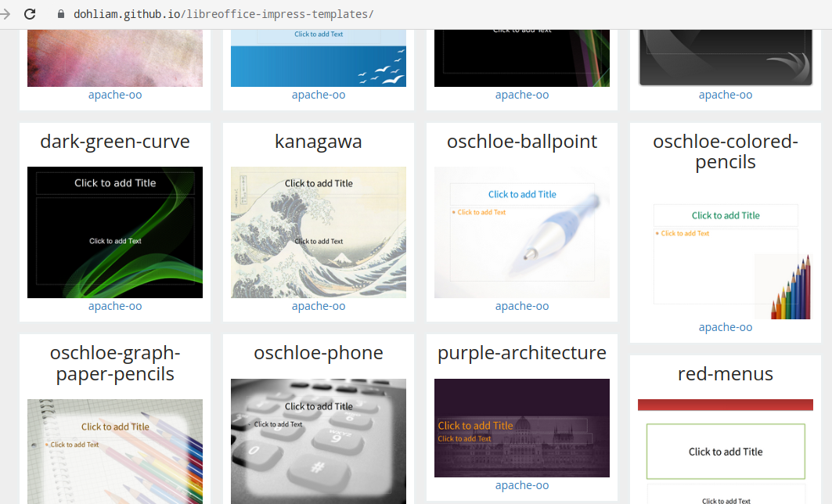Click the apache-oo link under oschloe-colored-pencils

click(726, 327)
